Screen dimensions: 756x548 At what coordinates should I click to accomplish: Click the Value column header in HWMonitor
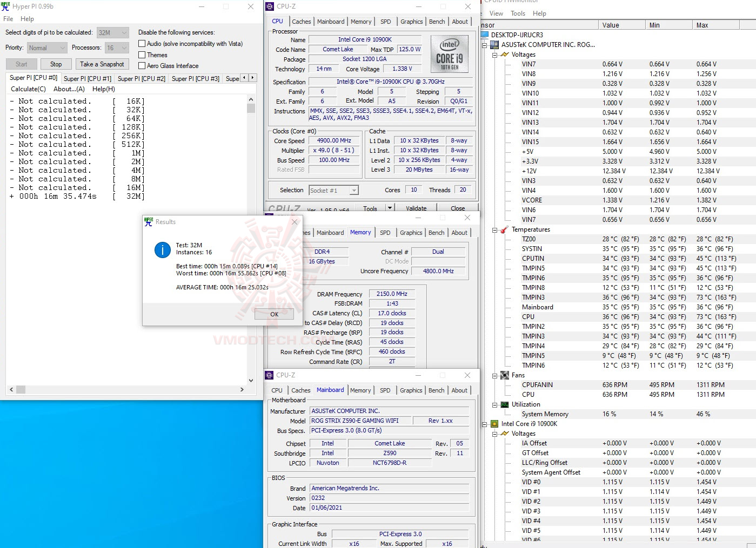pos(621,25)
